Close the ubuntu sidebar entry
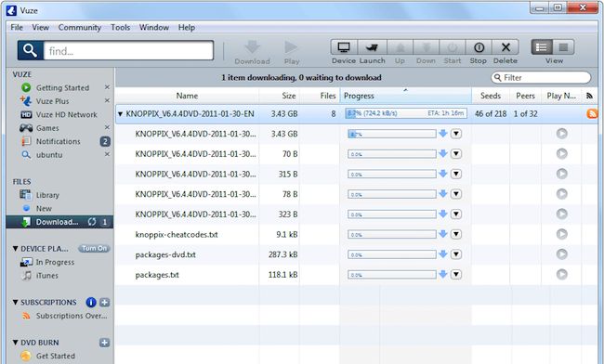 coord(107,154)
